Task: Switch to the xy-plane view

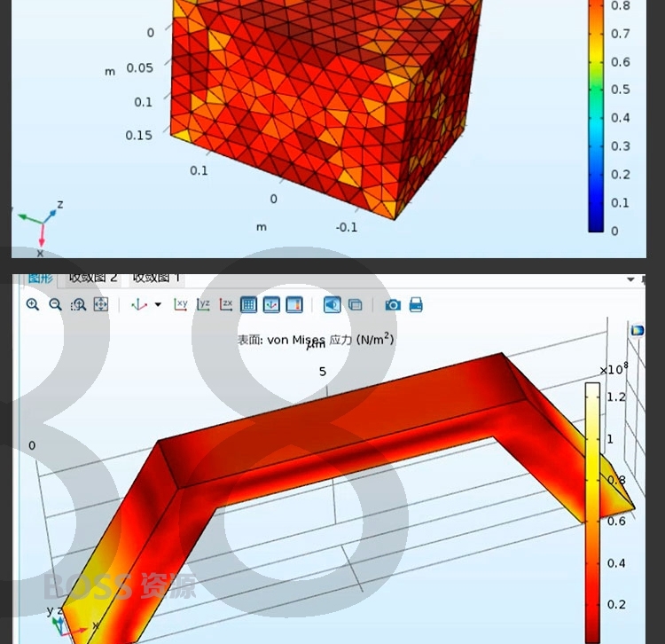Action: (x=181, y=304)
